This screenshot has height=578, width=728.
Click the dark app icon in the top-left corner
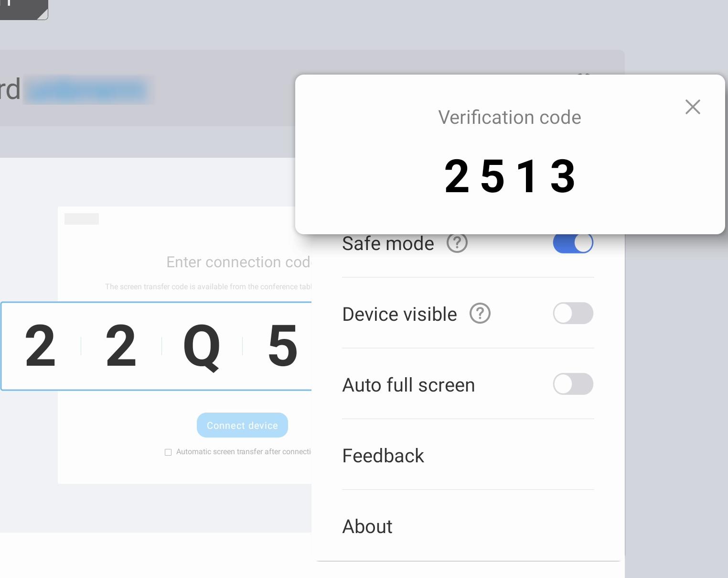coord(19,7)
